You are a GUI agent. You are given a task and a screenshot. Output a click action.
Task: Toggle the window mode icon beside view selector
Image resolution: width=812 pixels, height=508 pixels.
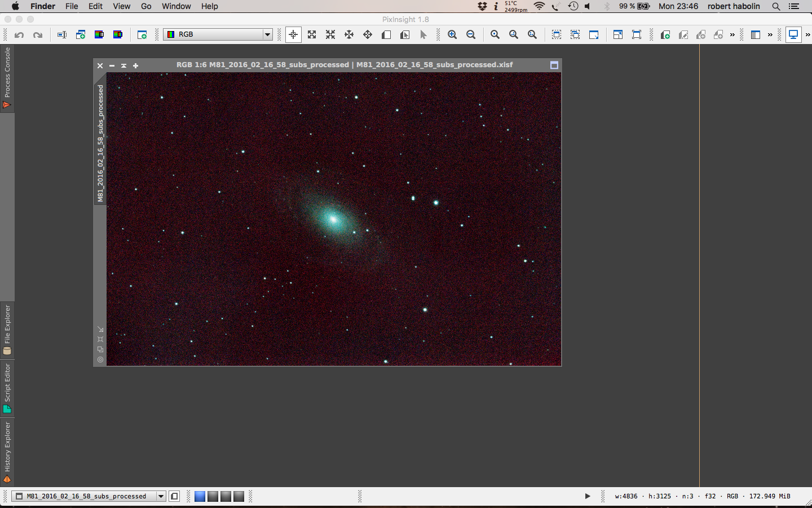click(x=174, y=496)
